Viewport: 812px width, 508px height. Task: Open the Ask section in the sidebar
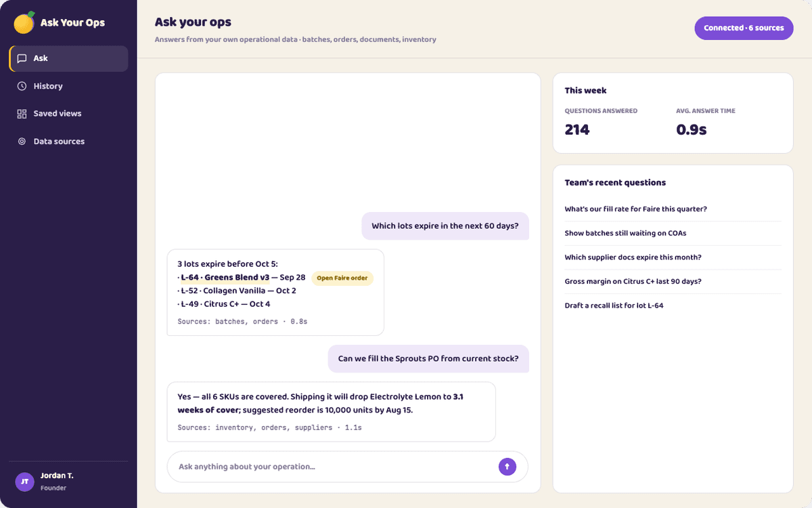(x=68, y=58)
